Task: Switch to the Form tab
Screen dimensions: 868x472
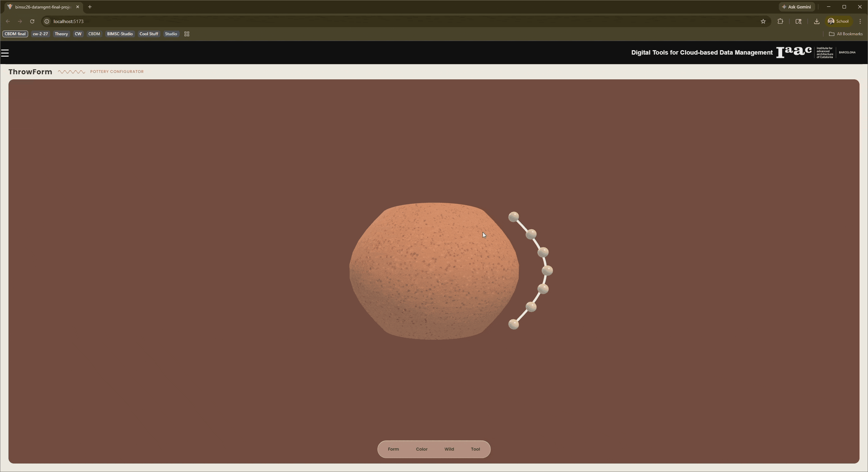Action: (393, 449)
